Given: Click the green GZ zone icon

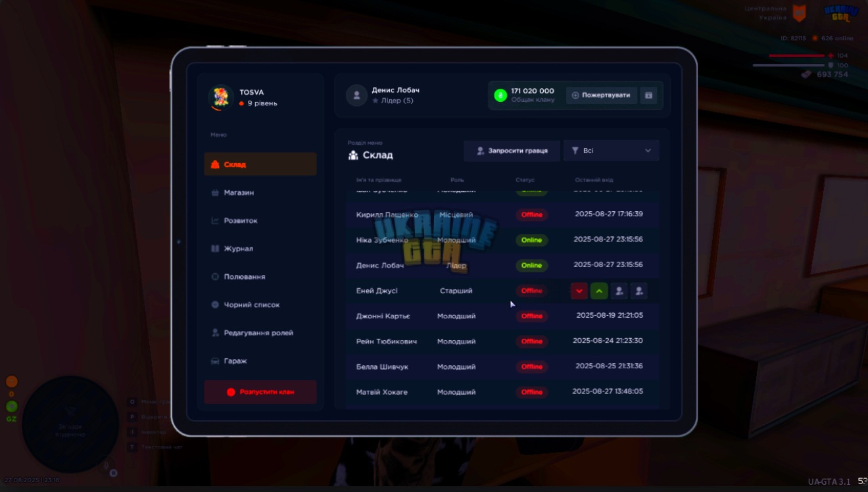Looking at the screenshot, I should (12, 406).
